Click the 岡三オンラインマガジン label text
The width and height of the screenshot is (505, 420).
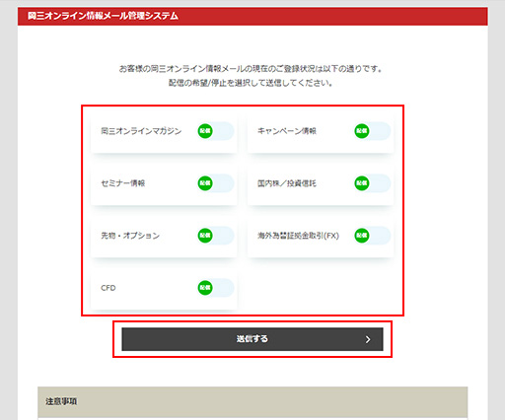[141, 131]
